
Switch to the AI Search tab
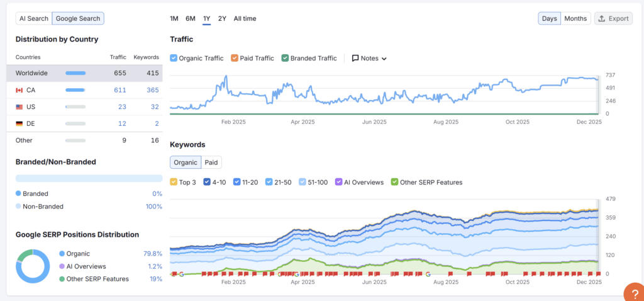point(34,18)
